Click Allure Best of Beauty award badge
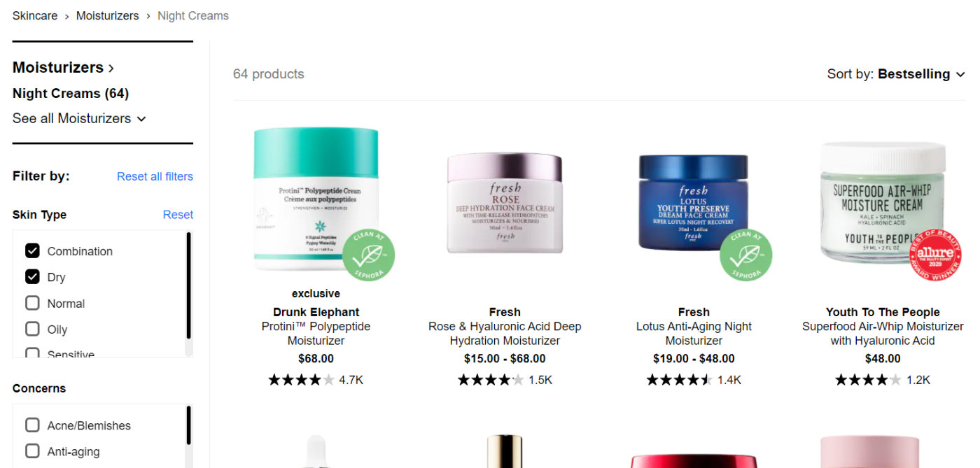Screen dimensions: 980x468 (x=935, y=256)
